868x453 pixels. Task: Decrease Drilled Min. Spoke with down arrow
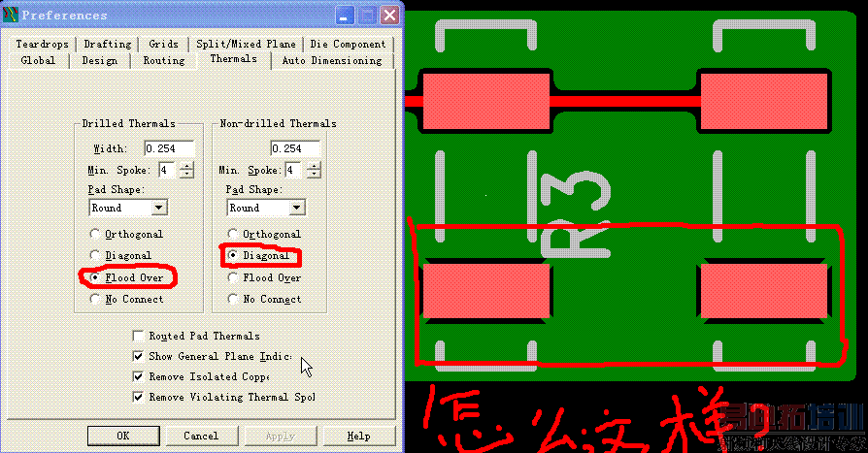(186, 174)
